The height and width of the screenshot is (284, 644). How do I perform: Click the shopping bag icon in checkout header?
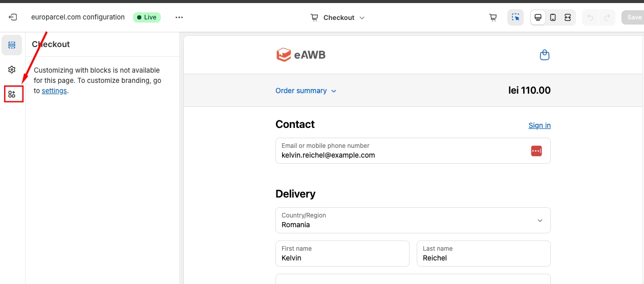click(545, 55)
